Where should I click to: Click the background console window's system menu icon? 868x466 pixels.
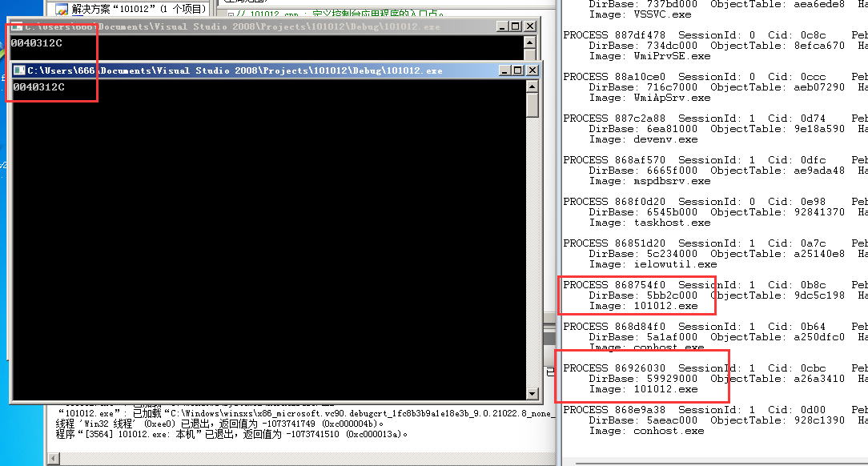(x=17, y=26)
